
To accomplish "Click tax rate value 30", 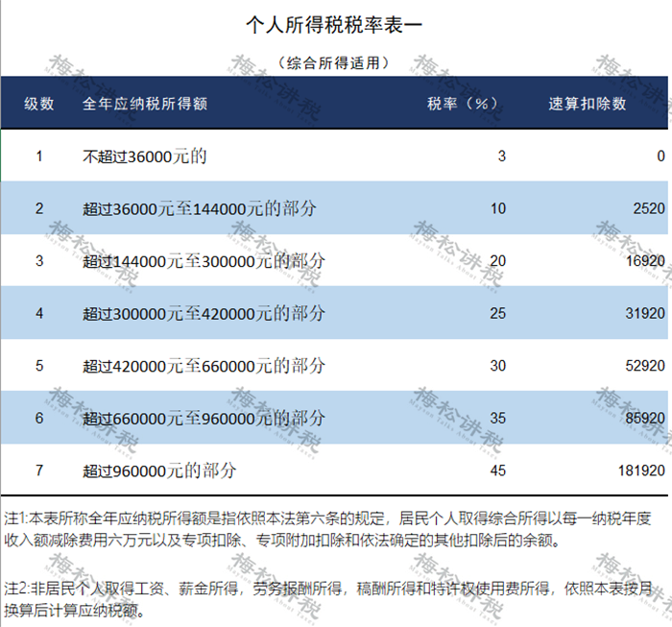I will pyautogui.click(x=498, y=366).
